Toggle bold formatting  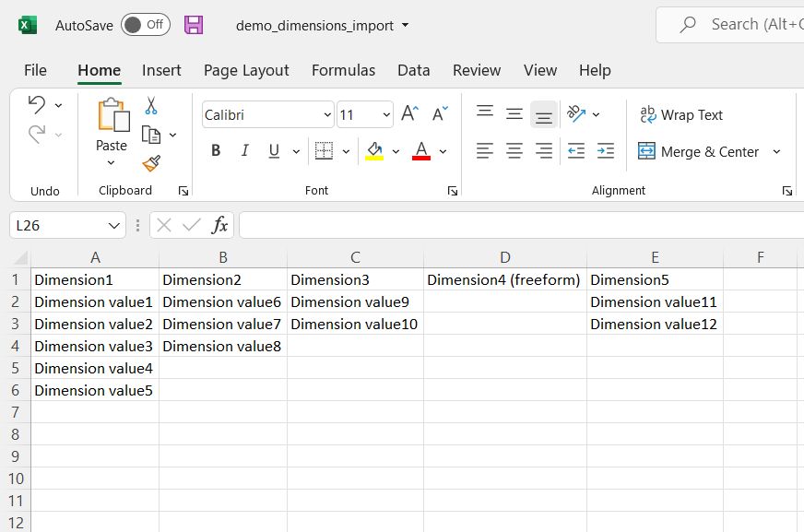point(215,150)
